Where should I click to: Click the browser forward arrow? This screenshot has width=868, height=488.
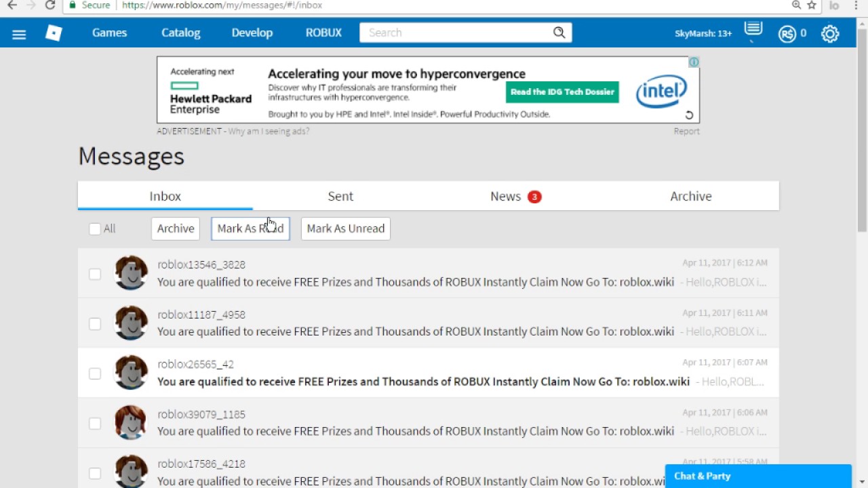point(31,5)
